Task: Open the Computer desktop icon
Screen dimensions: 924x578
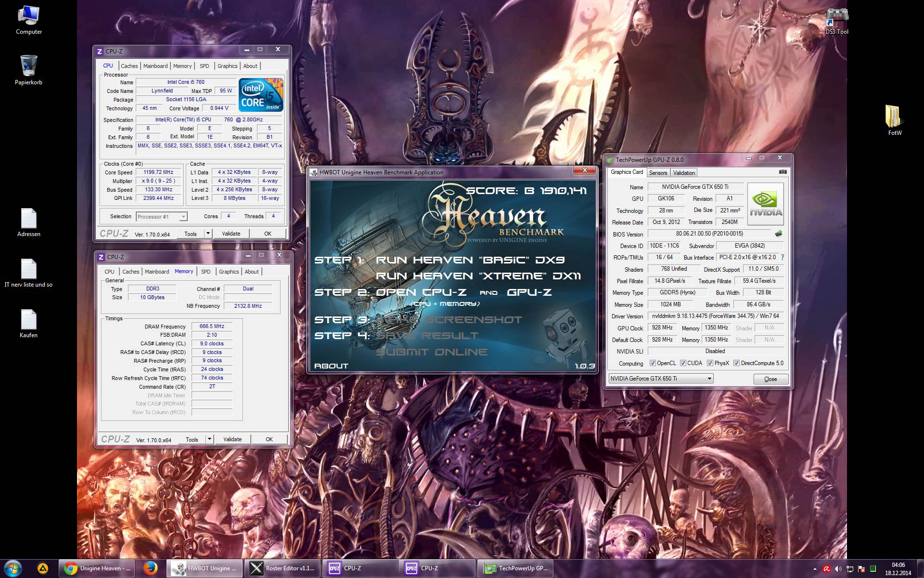Action: click(29, 20)
